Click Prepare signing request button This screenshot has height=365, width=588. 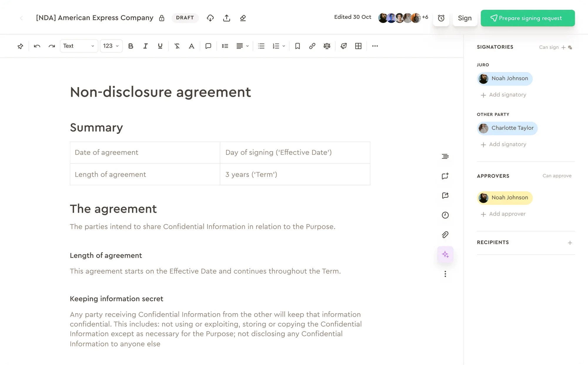[527, 18]
